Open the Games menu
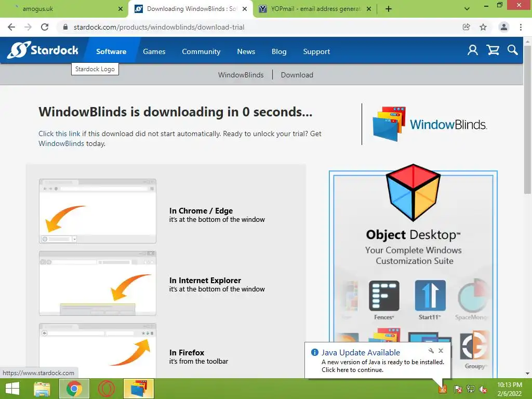 pyautogui.click(x=154, y=51)
